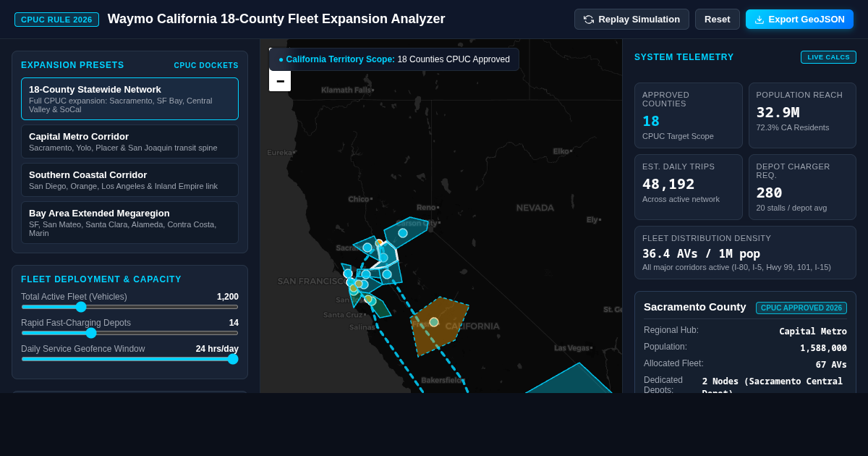Click the Sacramento County heading
The height and width of the screenshot is (456, 868).
point(695,306)
